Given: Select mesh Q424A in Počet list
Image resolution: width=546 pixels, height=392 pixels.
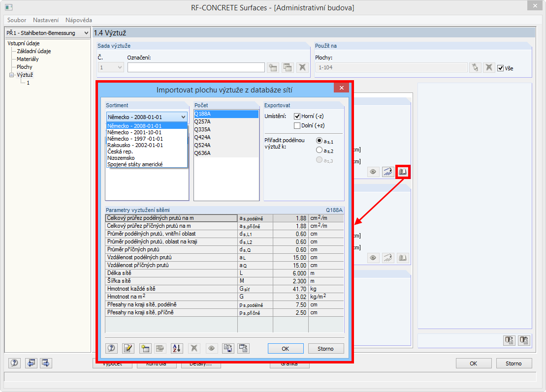Looking at the screenshot, I should [226, 137].
